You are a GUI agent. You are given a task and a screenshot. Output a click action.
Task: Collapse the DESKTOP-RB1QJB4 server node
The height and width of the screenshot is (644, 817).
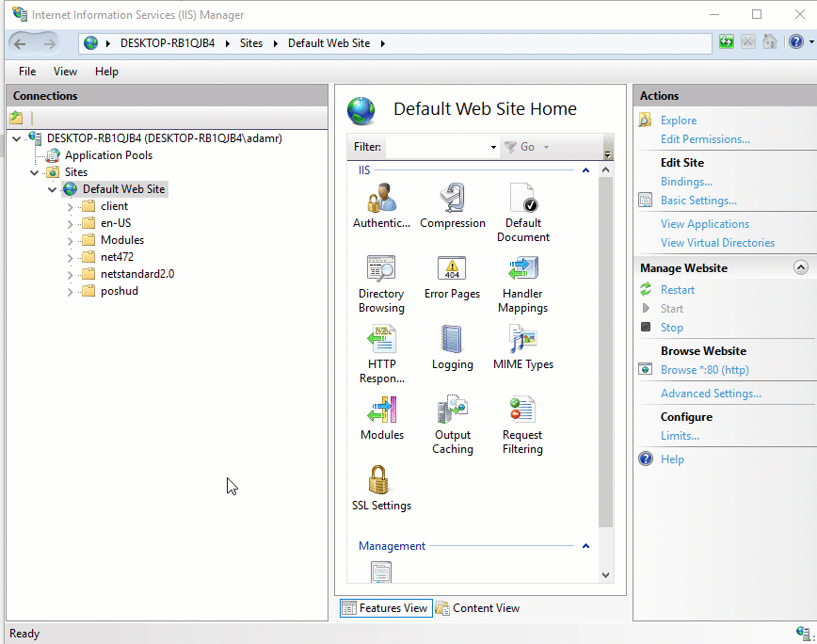pyautogui.click(x=17, y=138)
